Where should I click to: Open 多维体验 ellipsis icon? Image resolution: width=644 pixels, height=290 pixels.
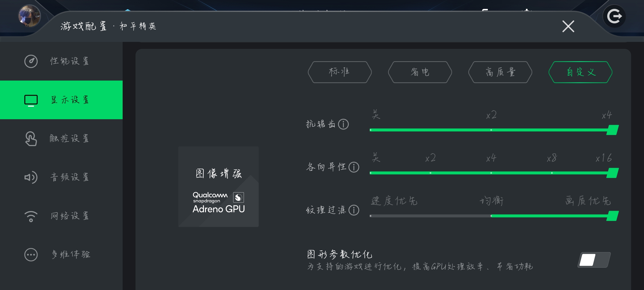(x=31, y=255)
